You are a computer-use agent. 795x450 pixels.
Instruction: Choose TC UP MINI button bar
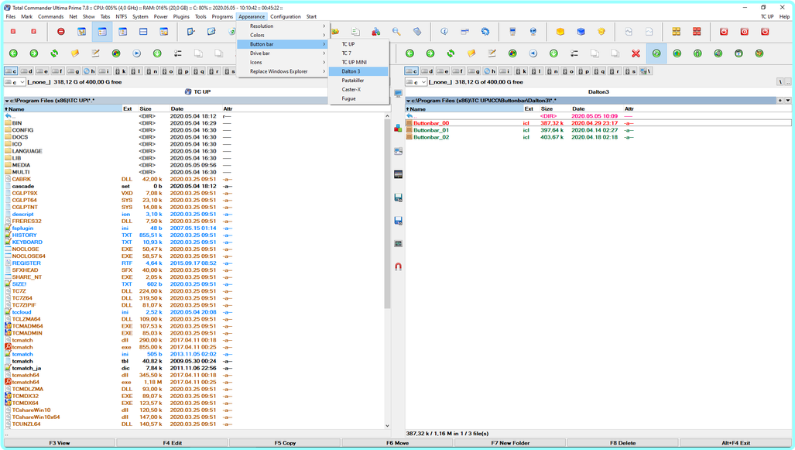click(x=359, y=62)
